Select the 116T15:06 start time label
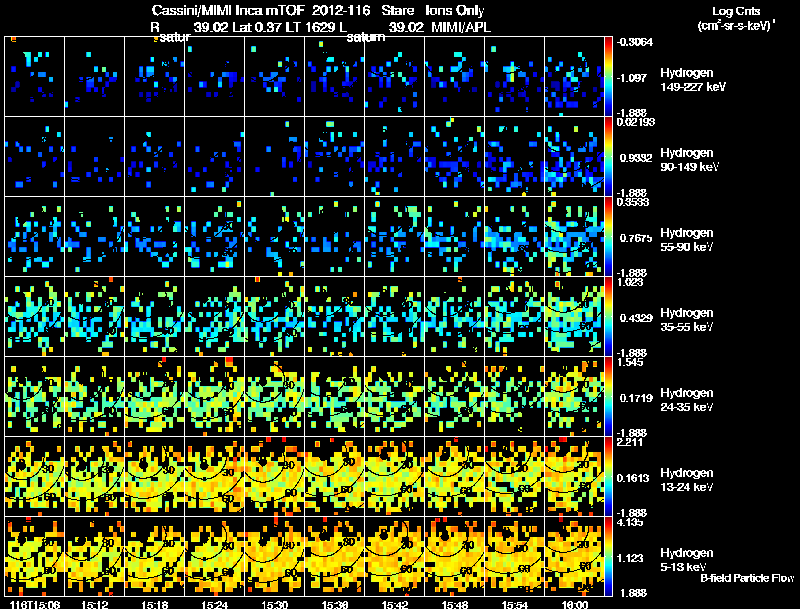The width and height of the screenshot is (800, 609). pos(35,604)
